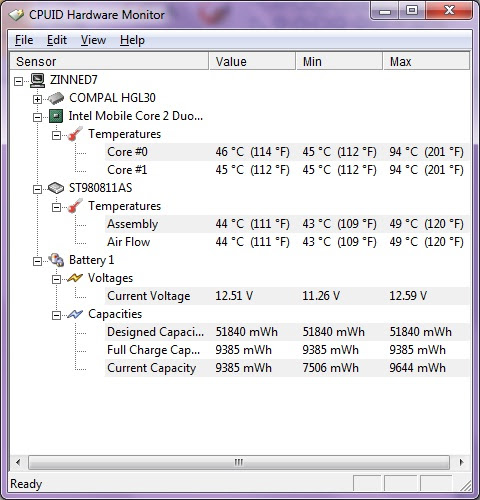Select the ST980811AS label
480x500 pixels.
tap(101, 188)
